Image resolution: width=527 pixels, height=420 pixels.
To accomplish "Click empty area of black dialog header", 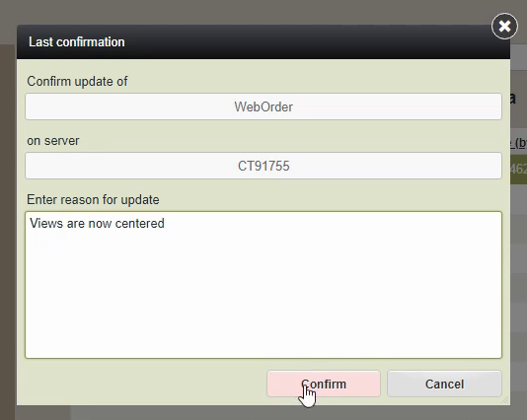I will pyautogui.click(x=303, y=42).
